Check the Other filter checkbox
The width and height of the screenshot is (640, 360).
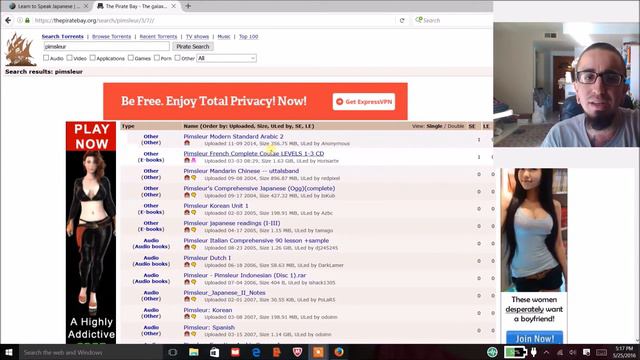(178, 58)
